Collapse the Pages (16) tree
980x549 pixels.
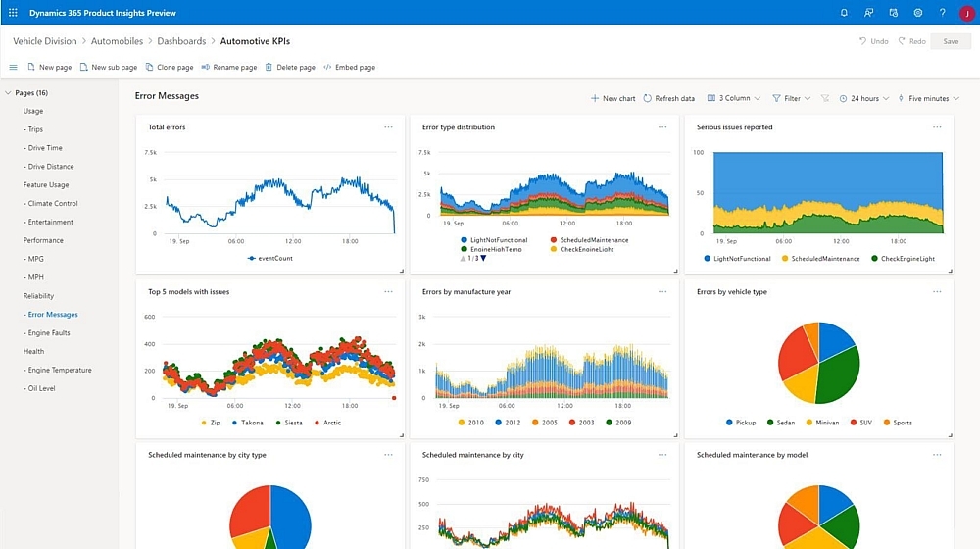coord(9,93)
